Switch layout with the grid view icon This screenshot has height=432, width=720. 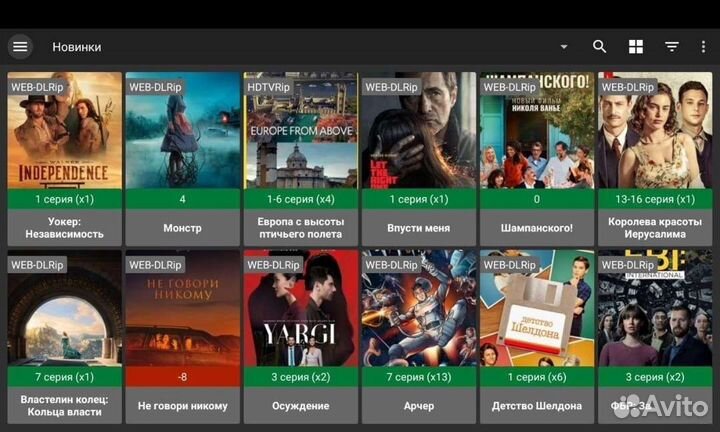click(x=636, y=46)
